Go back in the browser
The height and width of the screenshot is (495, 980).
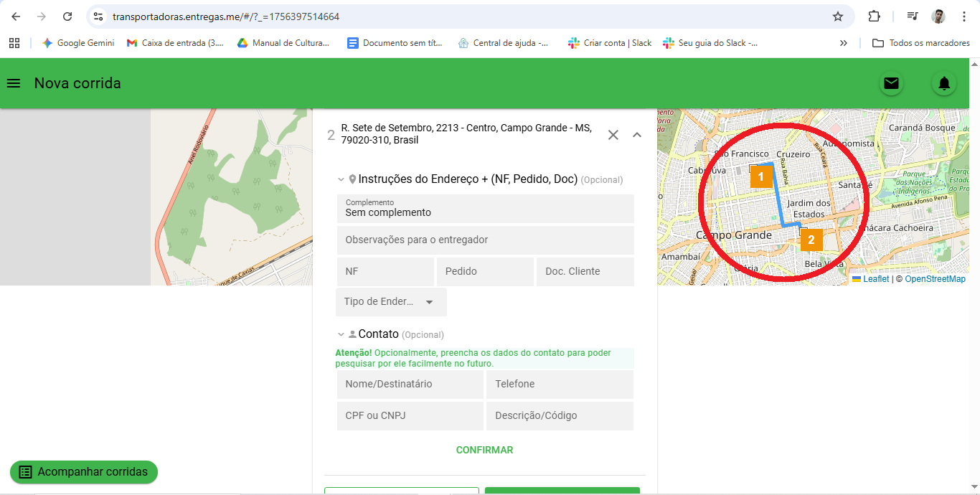tap(16, 16)
